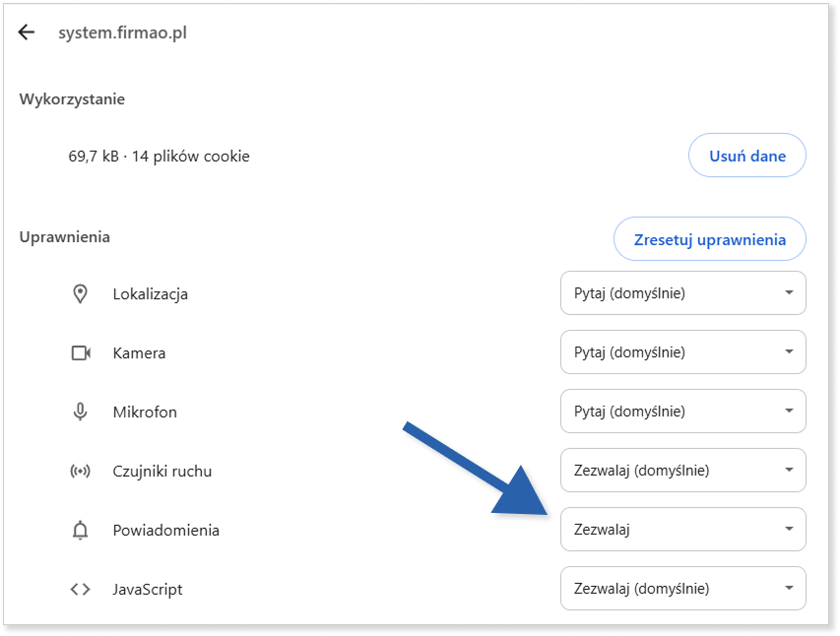Click the Uprawnienia section heading
The height and width of the screenshot is (636, 840).
(x=65, y=237)
